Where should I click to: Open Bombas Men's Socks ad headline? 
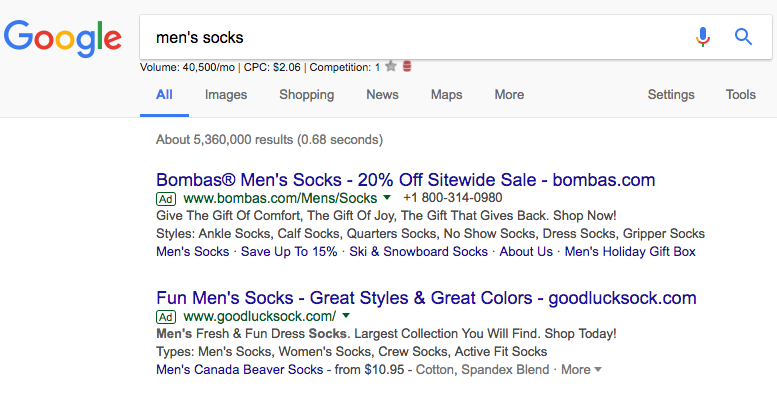click(405, 179)
